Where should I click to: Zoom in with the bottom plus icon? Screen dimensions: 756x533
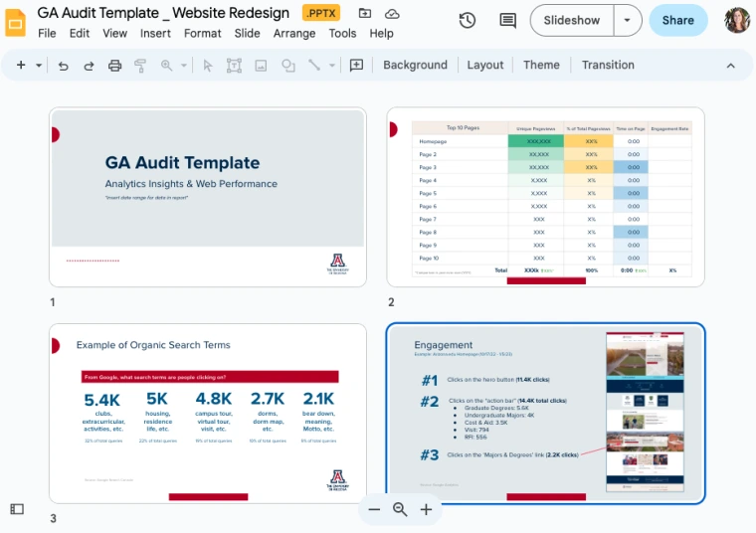click(426, 509)
